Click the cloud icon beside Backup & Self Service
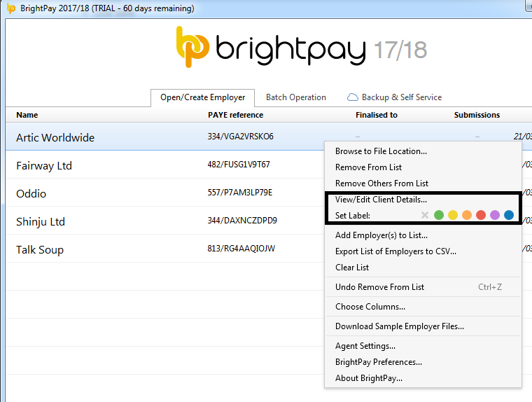This screenshot has width=532, height=402. (x=353, y=97)
